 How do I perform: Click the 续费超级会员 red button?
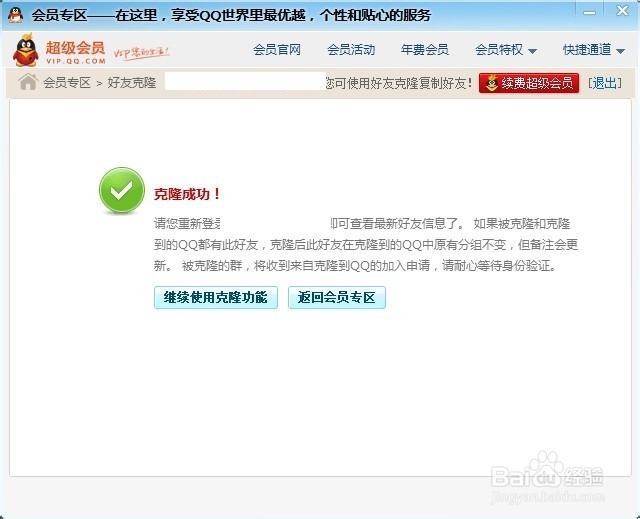529,83
